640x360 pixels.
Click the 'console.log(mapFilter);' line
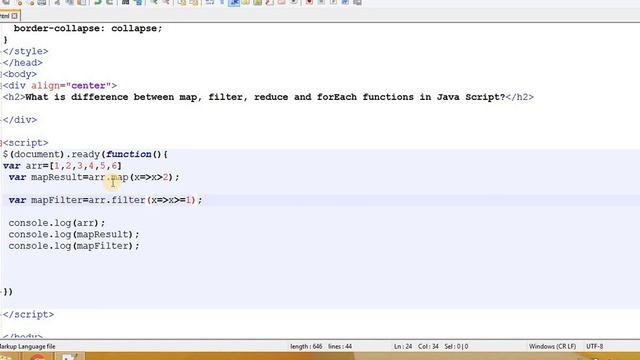74,246
